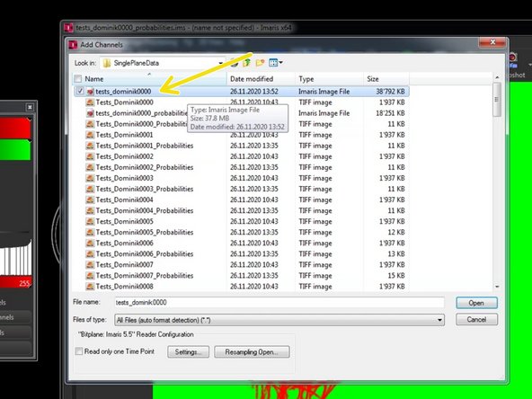Click the histogram in left panel

click(x=16, y=257)
